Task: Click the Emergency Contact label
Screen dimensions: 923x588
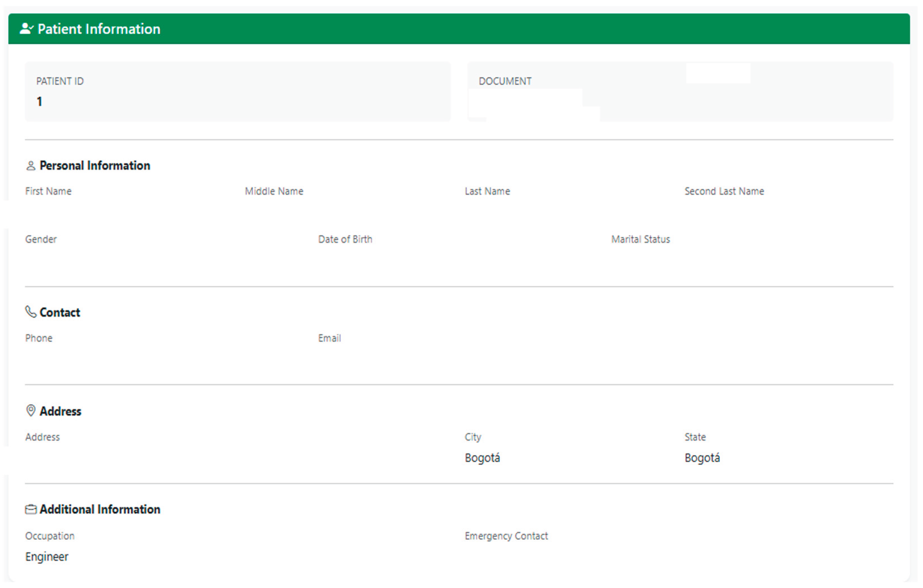Action: pyautogui.click(x=506, y=536)
